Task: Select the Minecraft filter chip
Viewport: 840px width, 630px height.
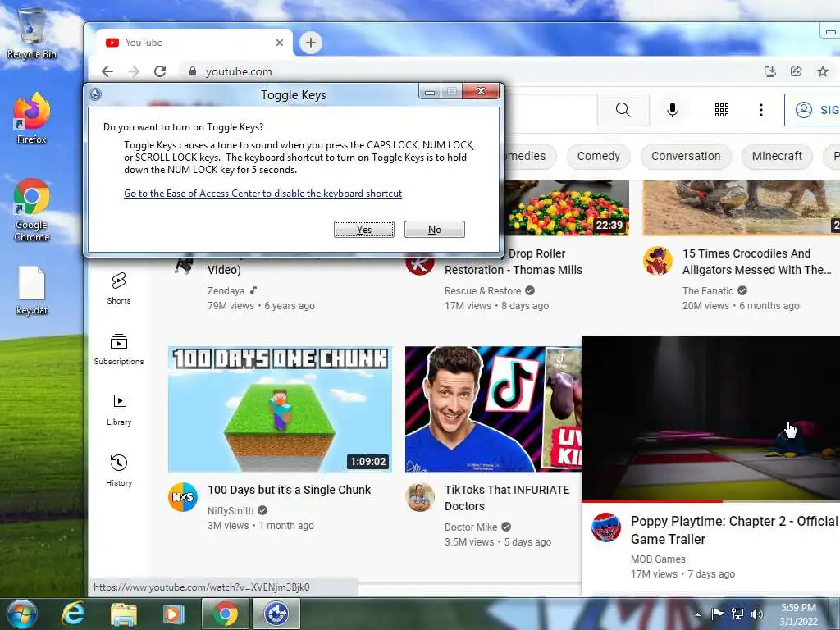Action: point(777,156)
